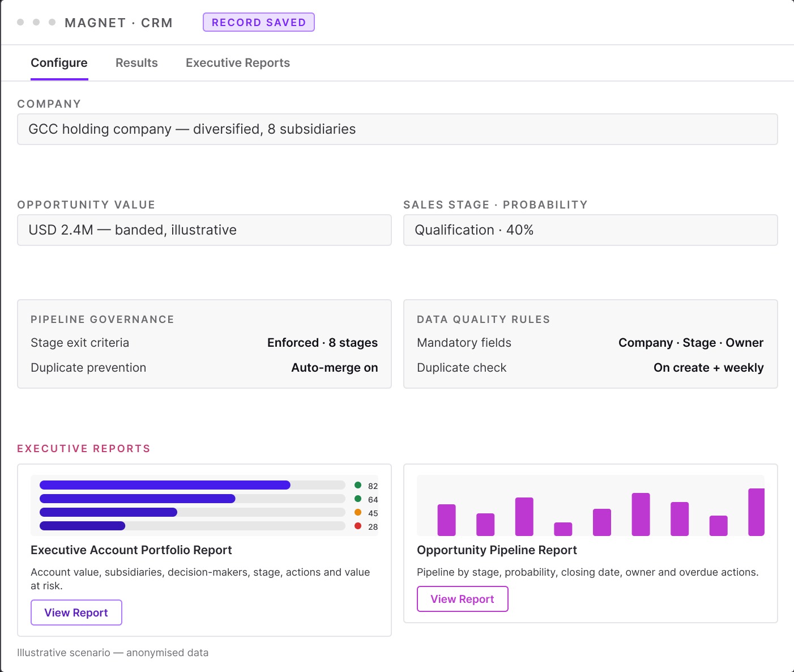Click the pipeline bar chart thumbnail
The height and width of the screenshot is (672, 794).
[x=591, y=505]
